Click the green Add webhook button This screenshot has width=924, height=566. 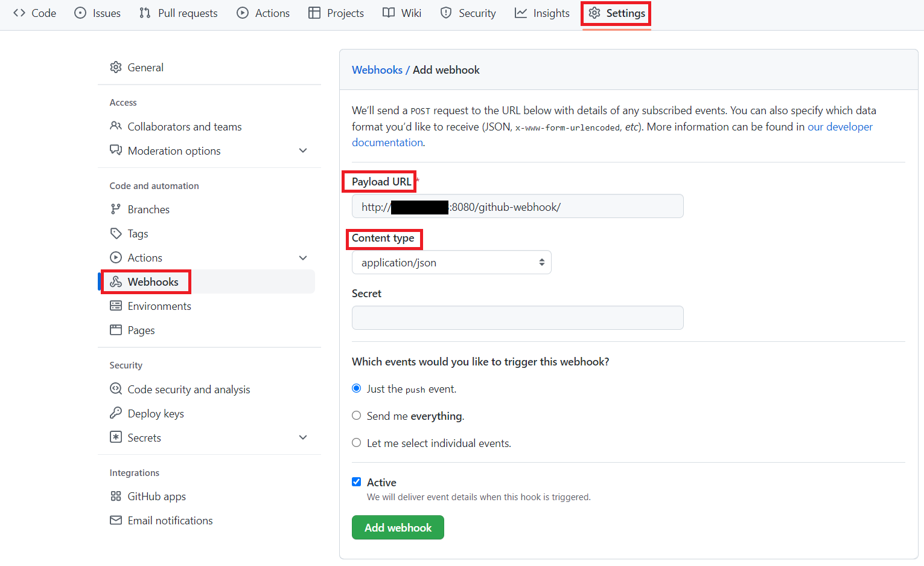tap(398, 527)
